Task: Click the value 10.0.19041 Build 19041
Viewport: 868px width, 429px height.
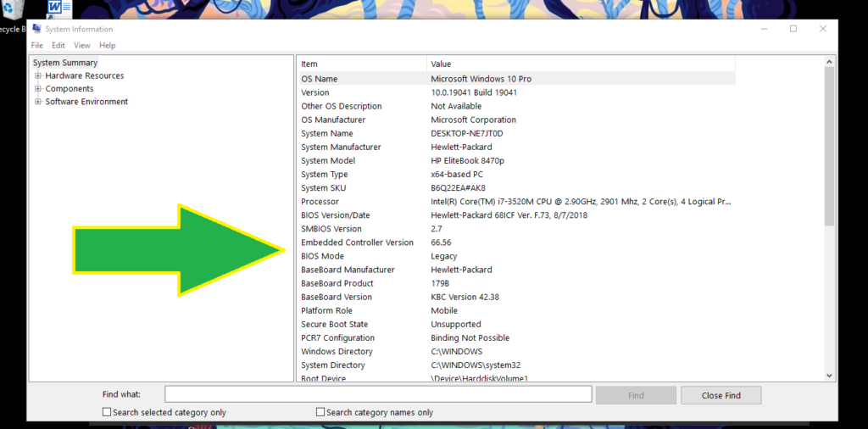Action: [474, 92]
